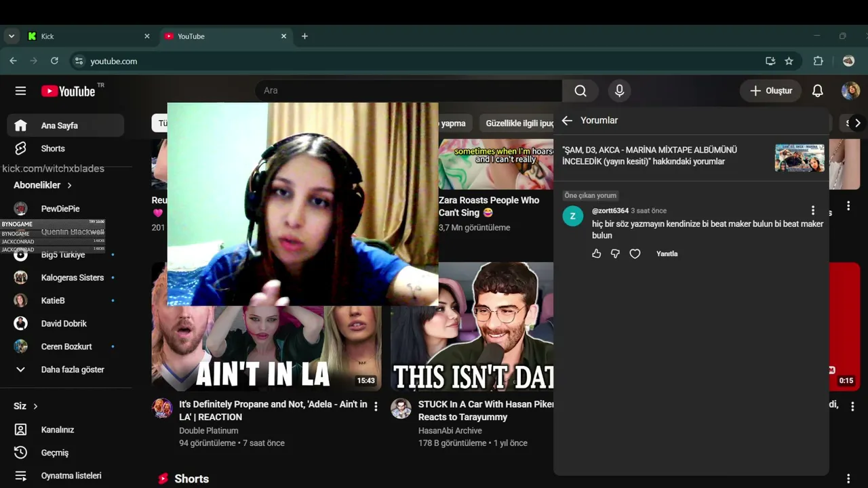Open the PewDiePie subscription

coord(66,209)
